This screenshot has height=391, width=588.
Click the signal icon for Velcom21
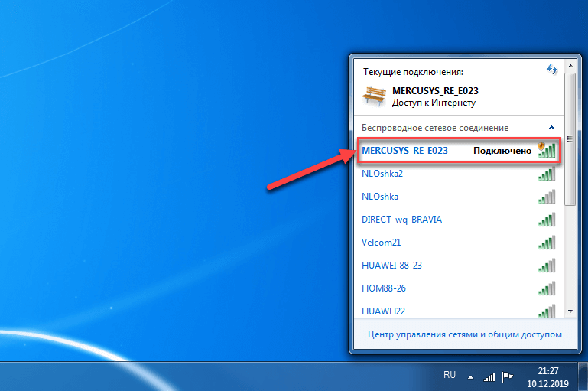tap(546, 243)
